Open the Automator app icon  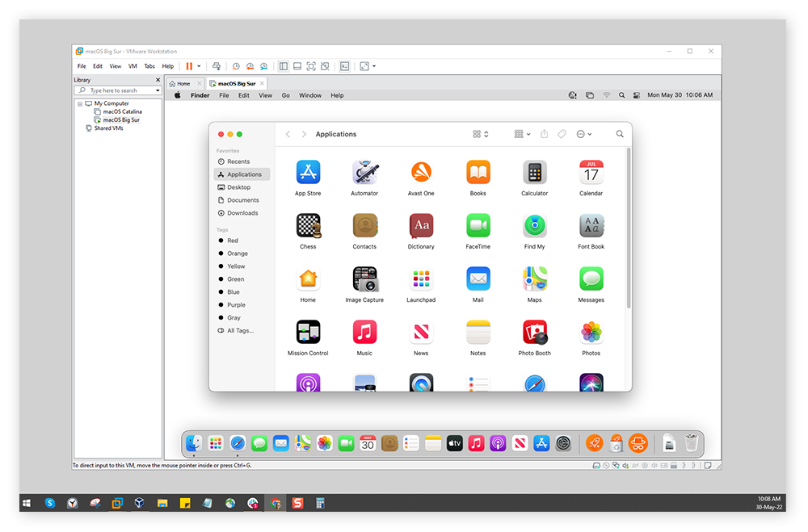[364, 173]
